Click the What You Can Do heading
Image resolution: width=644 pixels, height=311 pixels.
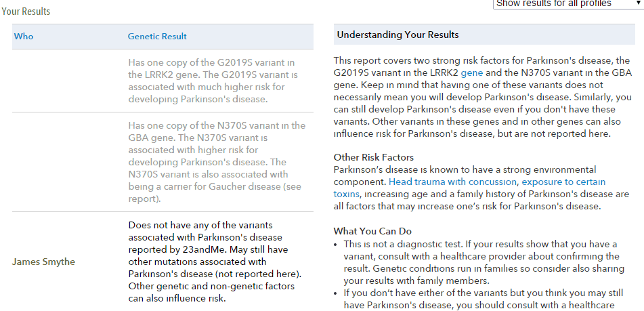pos(372,231)
